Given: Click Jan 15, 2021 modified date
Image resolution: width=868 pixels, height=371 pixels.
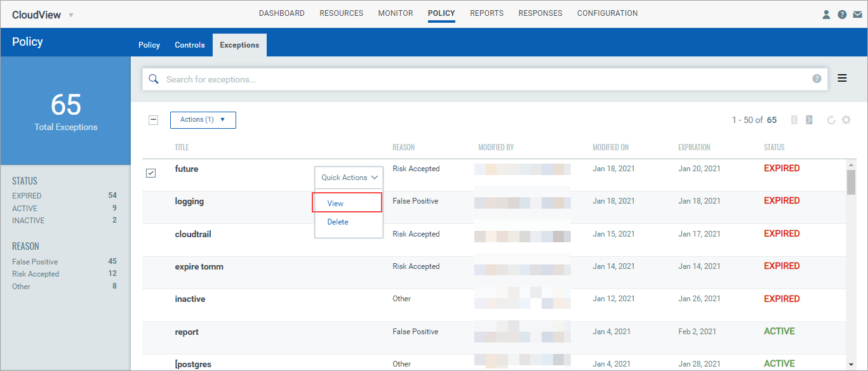Looking at the screenshot, I should coord(613,234).
